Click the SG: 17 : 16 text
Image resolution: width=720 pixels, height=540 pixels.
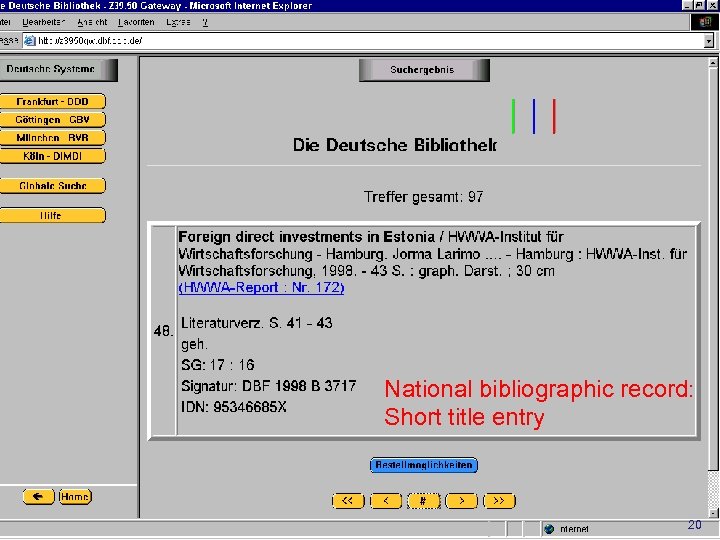[218, 365]
